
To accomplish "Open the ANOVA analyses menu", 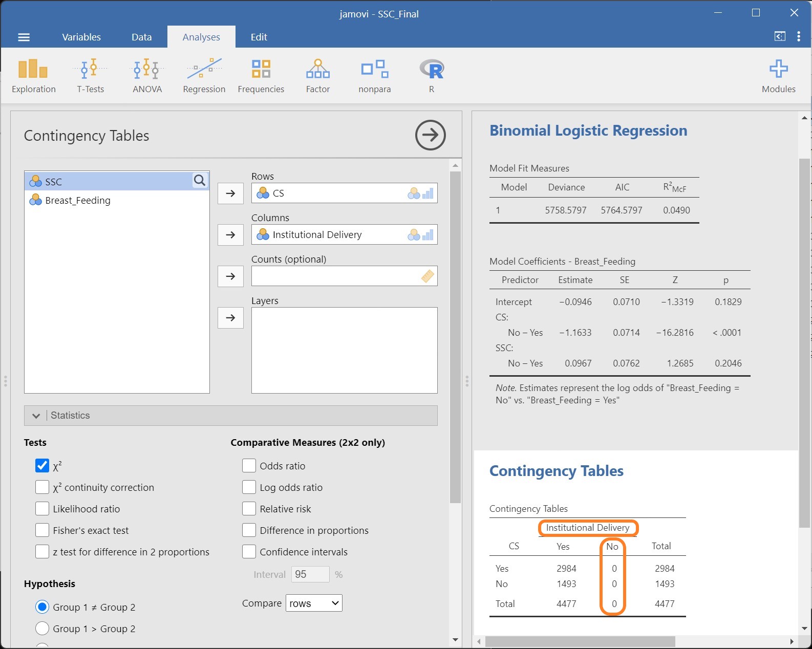I will coord(147,76).
